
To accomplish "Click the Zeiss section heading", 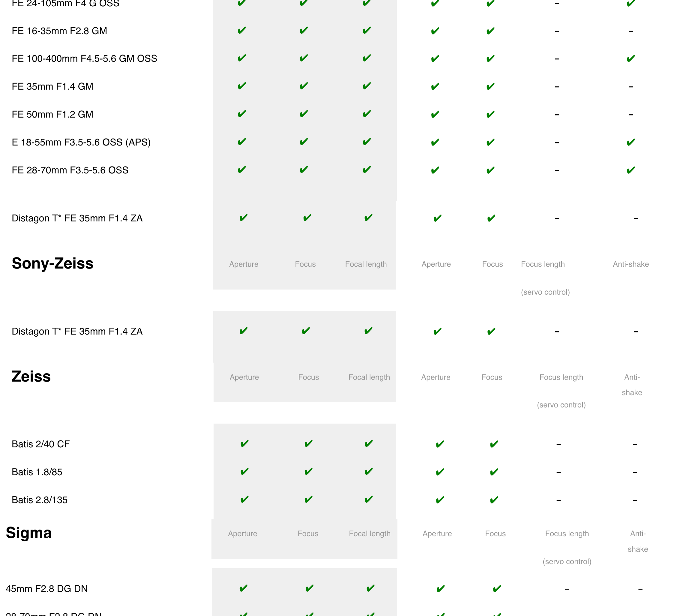I will pyautogui.click(x=31, y=376).
